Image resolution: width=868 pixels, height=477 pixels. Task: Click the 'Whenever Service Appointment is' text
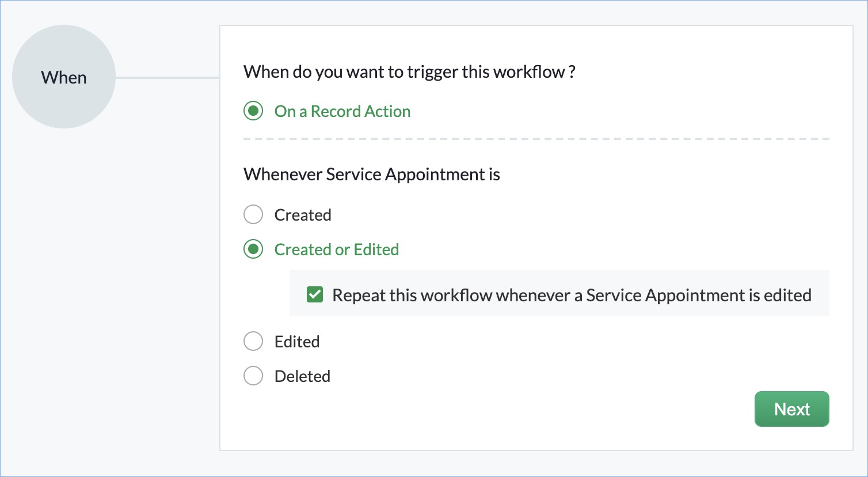click(x=372, y=175)
